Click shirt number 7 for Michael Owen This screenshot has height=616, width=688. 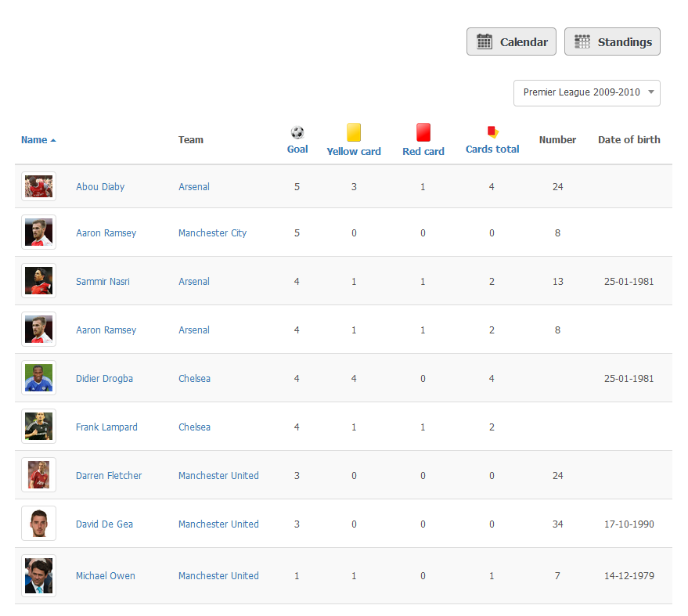coord(558,576)
